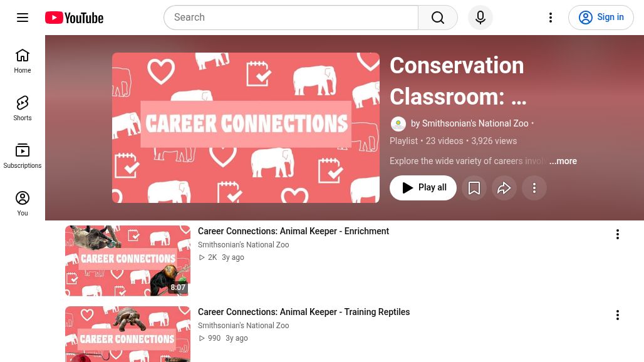
Task: Open the action menu for the Enrichment video
Action: coord(617,234)
